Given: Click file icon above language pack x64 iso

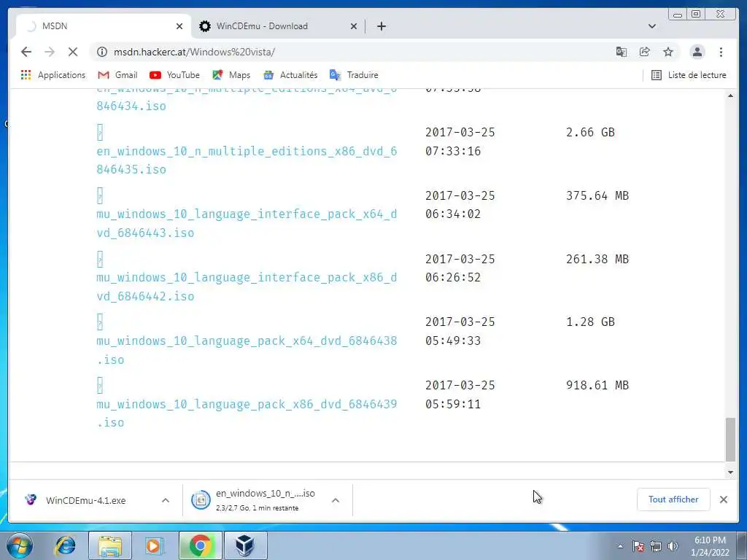Looking at the screenshot, I should click(99, 322).
